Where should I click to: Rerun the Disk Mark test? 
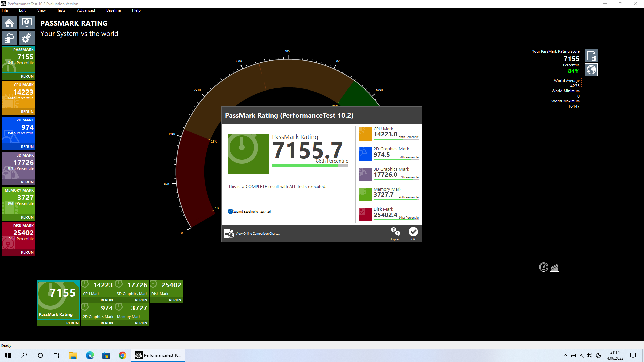27,252
